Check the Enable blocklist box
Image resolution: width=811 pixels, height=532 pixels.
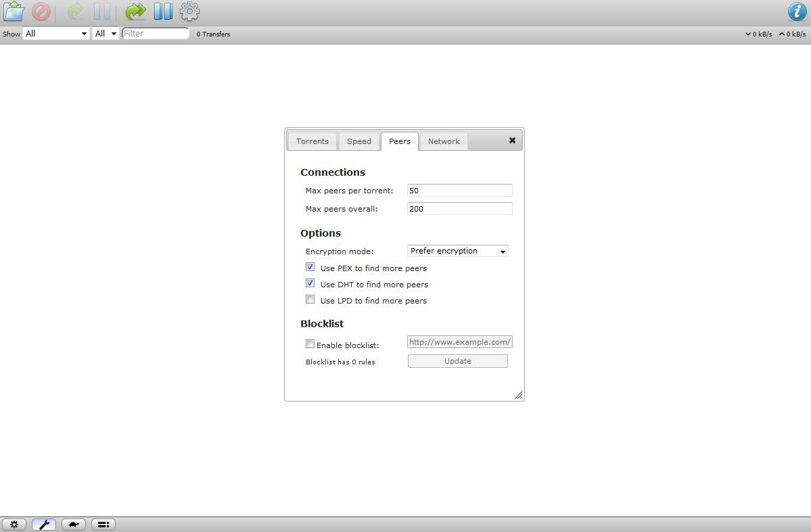[x=310, y=344]
